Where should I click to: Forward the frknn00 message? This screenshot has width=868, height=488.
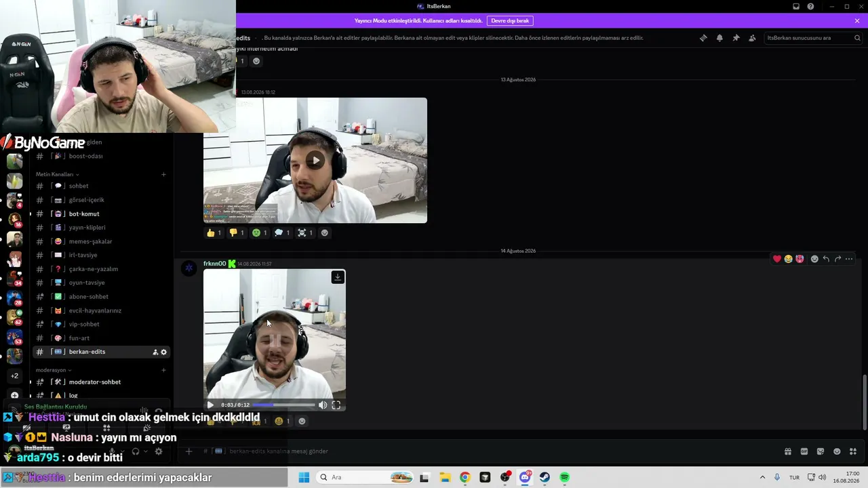[837, 259]
